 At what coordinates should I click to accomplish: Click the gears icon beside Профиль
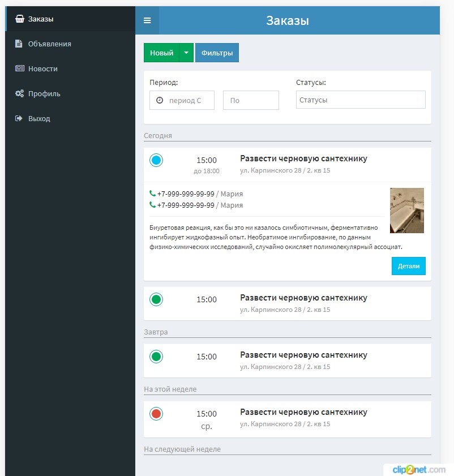click(19, 93)
